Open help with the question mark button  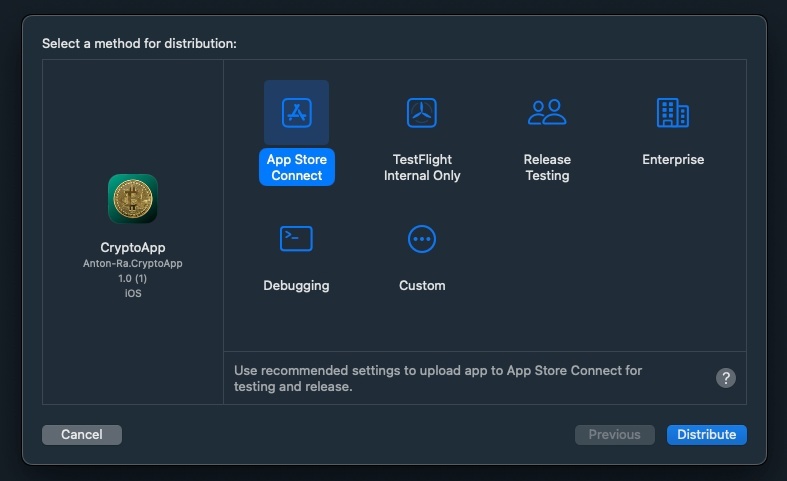coord(726,378)
